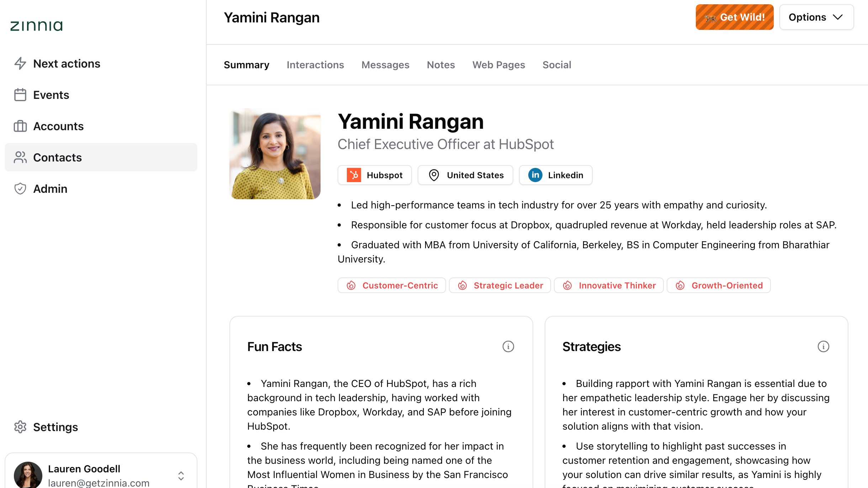This screenshot has height=488, width=868.
Task: Switch to the Interactions tab
Action: 315,65
